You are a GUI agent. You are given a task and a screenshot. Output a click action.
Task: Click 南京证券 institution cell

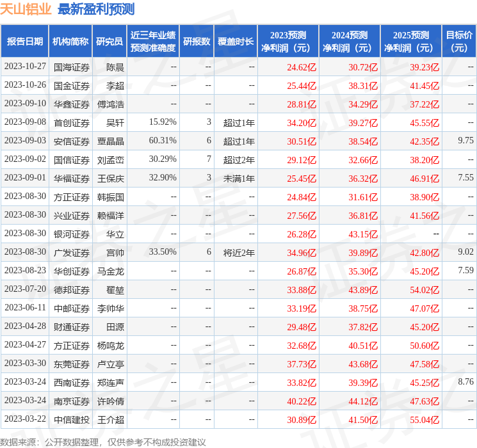coord(72,401)
